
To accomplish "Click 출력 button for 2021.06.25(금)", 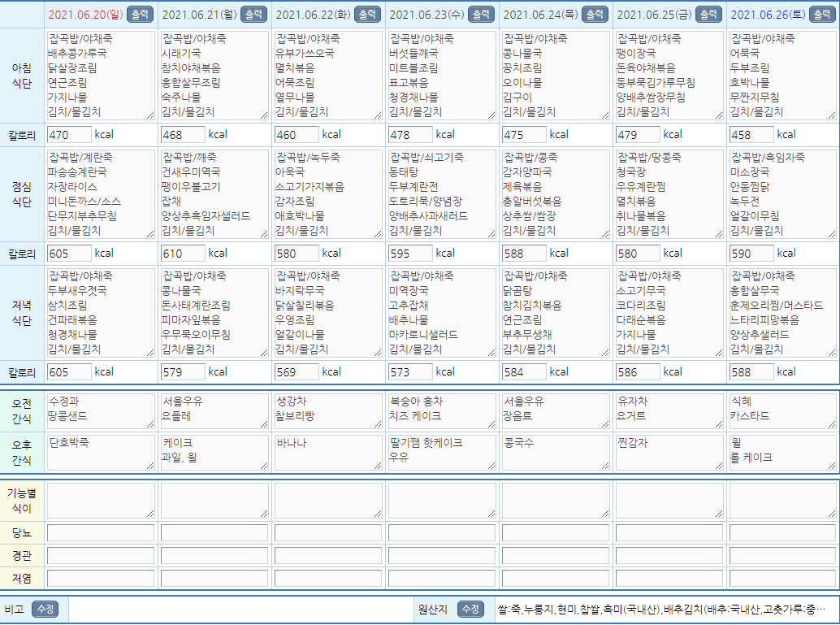I will pos(708,15).
